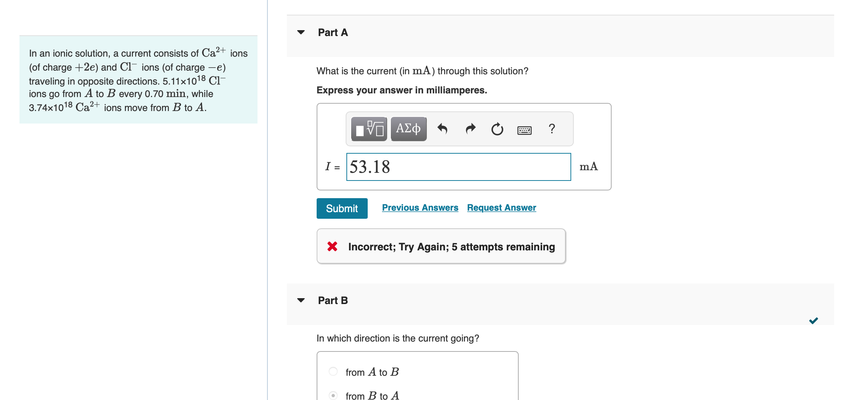The height and width of the screenshot is (400, 868).
Task: Switch focus to Part B heading
Action: 332,300
